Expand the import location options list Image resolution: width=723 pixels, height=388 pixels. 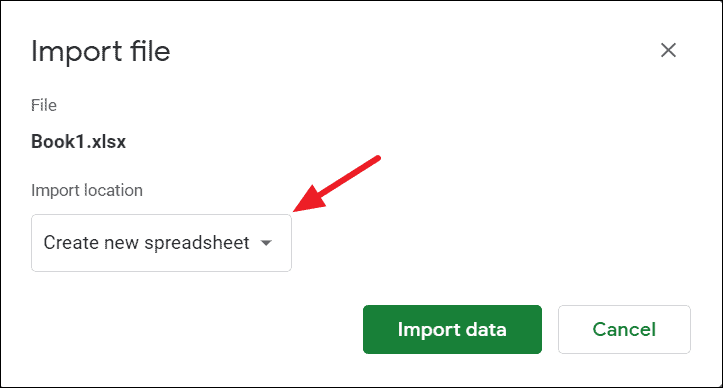click(161, 243)
